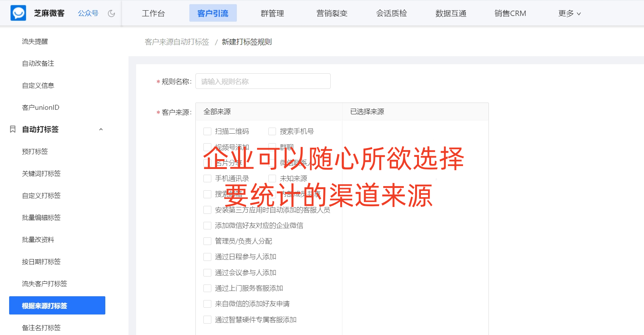Check 添加微信好友对应的企业微信 option
The height and width of the screenshot is (335, 644).
[207, 226]
